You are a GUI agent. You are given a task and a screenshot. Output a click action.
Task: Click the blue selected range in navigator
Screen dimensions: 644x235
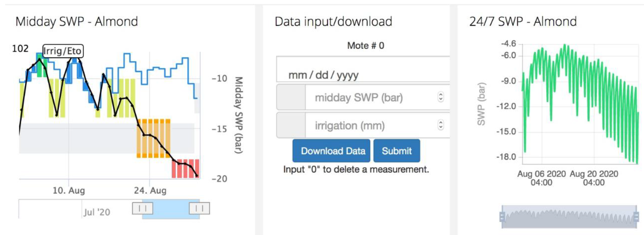(171, 209)
